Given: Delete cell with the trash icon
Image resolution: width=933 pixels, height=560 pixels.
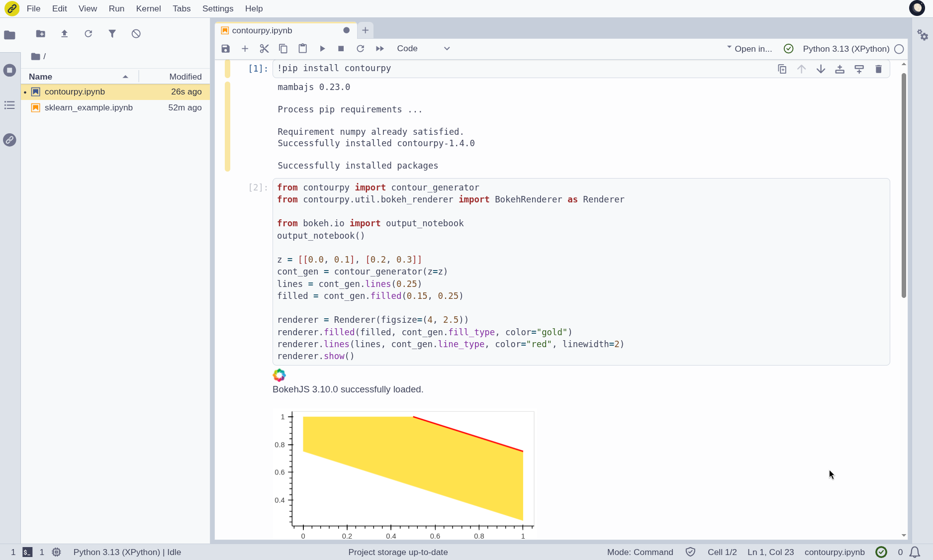Looking at the screenshot, I should pyautogui.click(x=879, y=69).
